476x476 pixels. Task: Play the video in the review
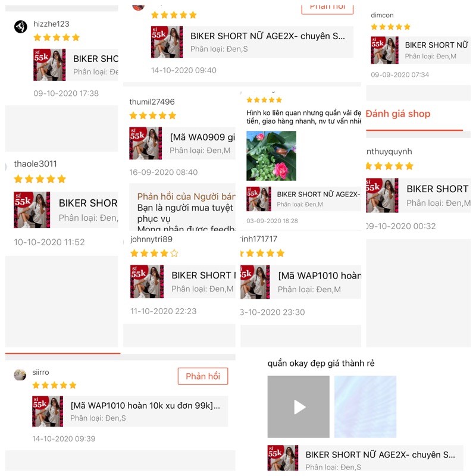298,406
